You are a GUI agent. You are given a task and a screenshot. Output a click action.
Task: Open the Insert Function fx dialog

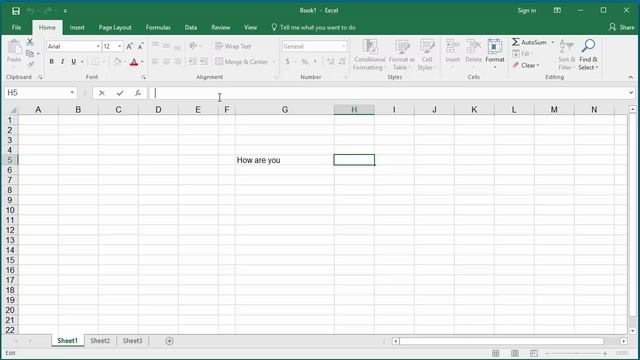coord(138,93)
